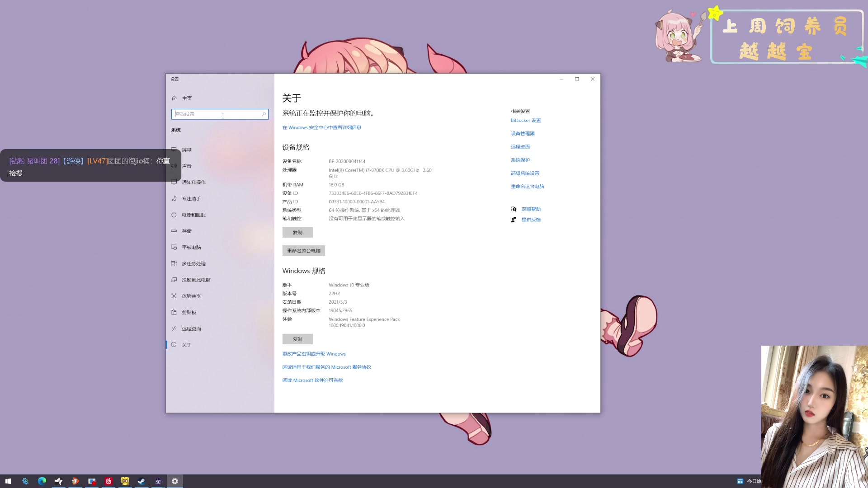The image size is (868, 488).
Task: Click the 远程桌面 sidebar icon
Action: tap(174, 328)
